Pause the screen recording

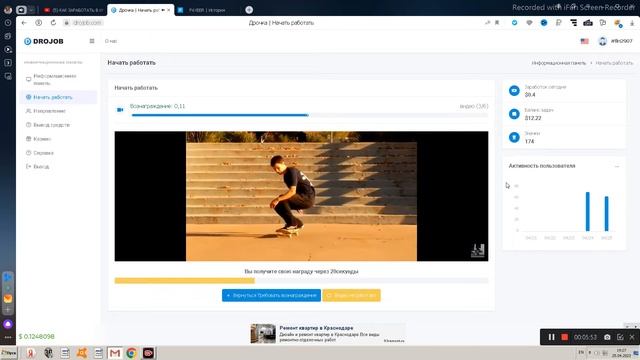(551, 337)
